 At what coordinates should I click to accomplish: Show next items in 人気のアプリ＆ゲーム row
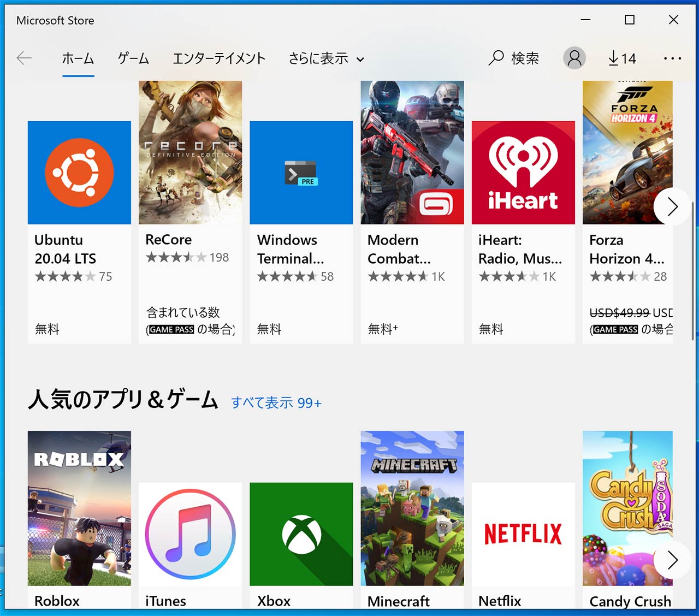coord(672,560)
